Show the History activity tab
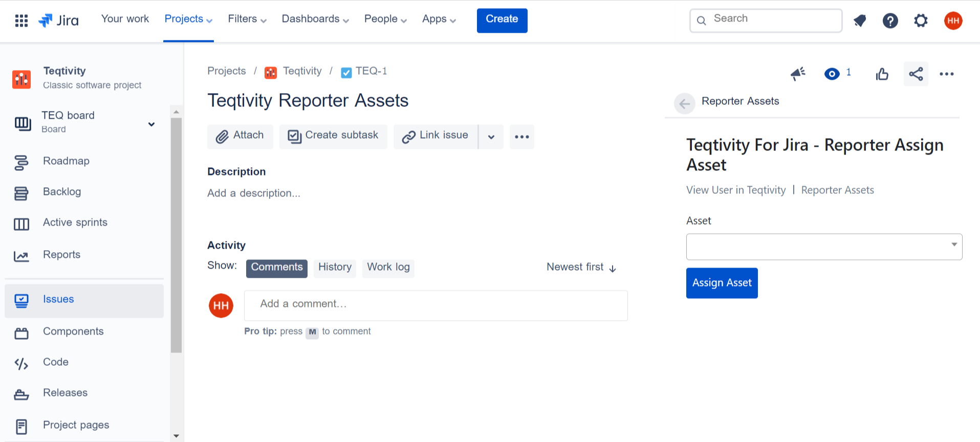The image size is (980, 442). coord(335,269)
